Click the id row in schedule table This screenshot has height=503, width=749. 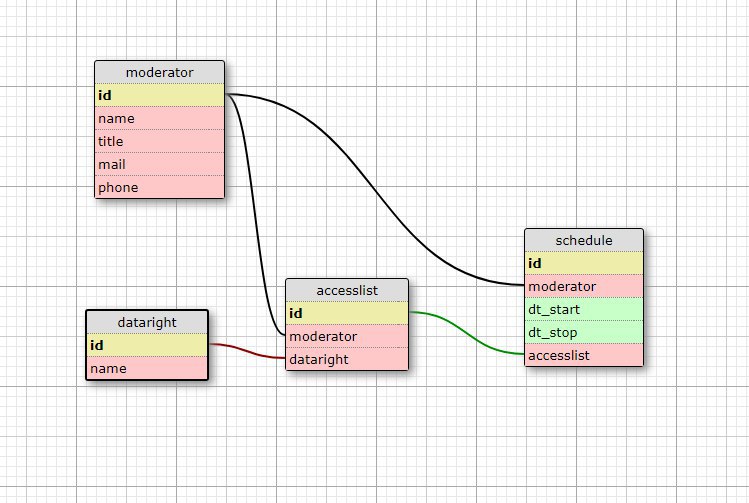pyautogui.click(x=584, y=263)
